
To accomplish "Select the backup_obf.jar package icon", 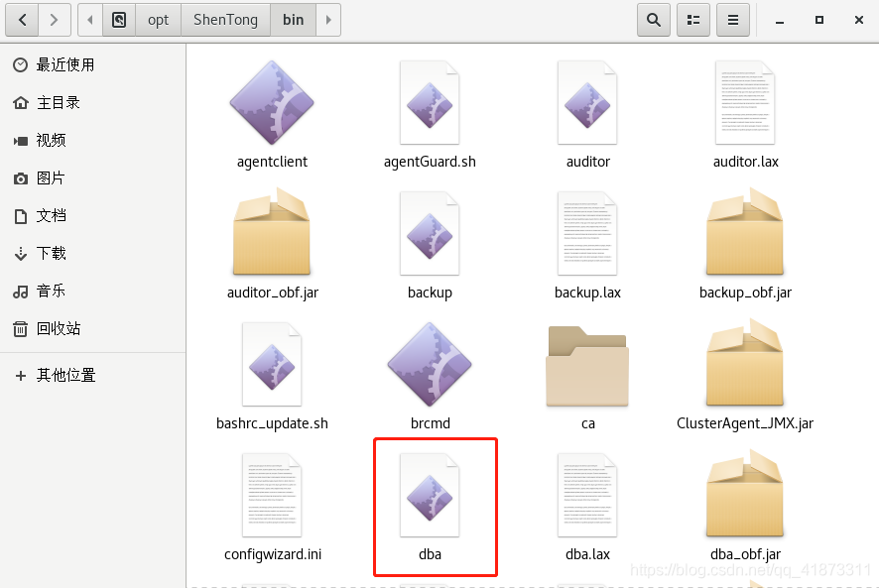I will point(745,232).
